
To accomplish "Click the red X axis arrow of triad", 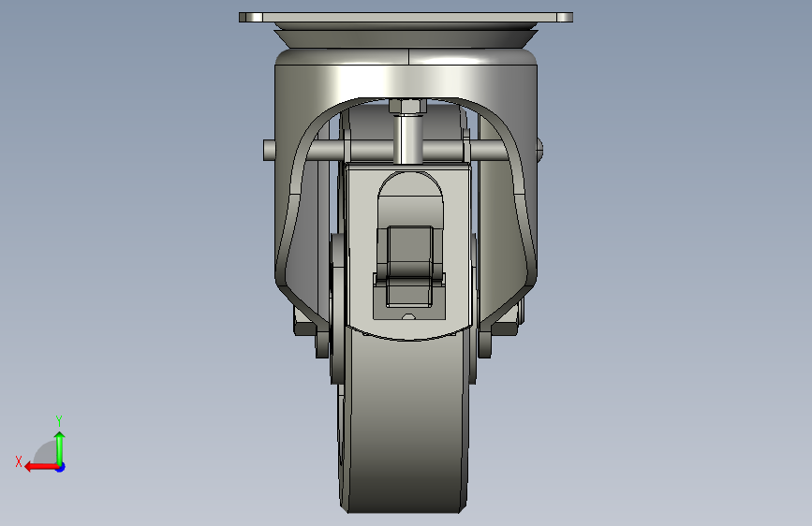I will tap(41, 467).
